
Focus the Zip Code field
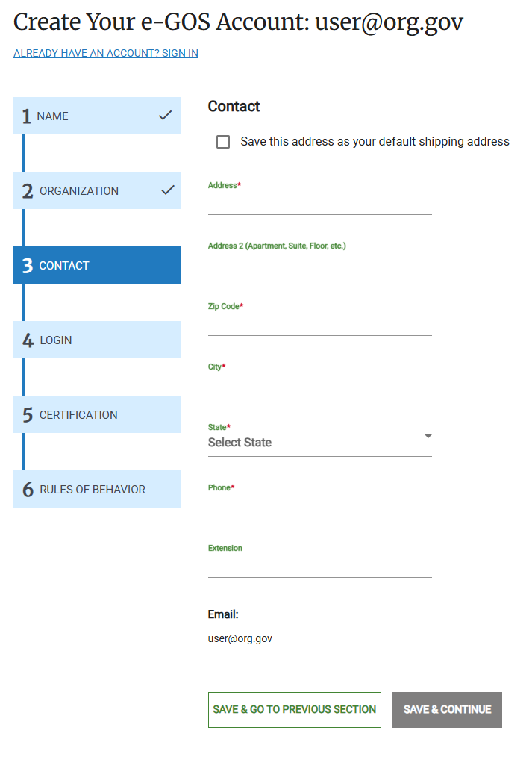click(x=319, y=330)
